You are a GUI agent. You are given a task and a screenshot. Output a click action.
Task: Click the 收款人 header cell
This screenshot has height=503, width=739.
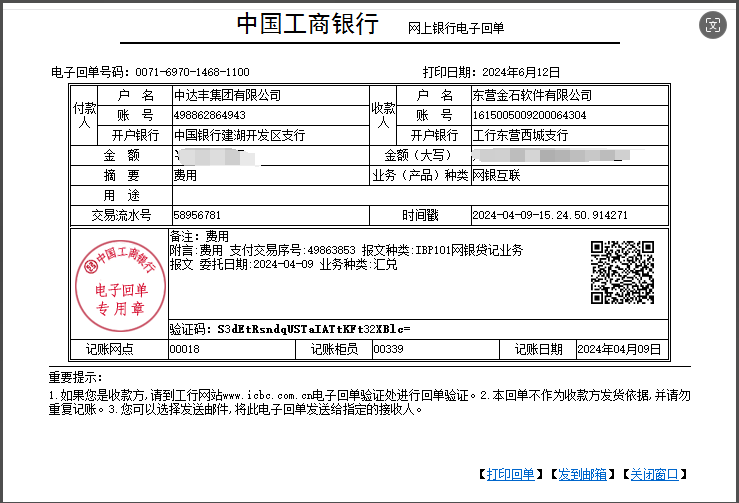pos(383,115)
